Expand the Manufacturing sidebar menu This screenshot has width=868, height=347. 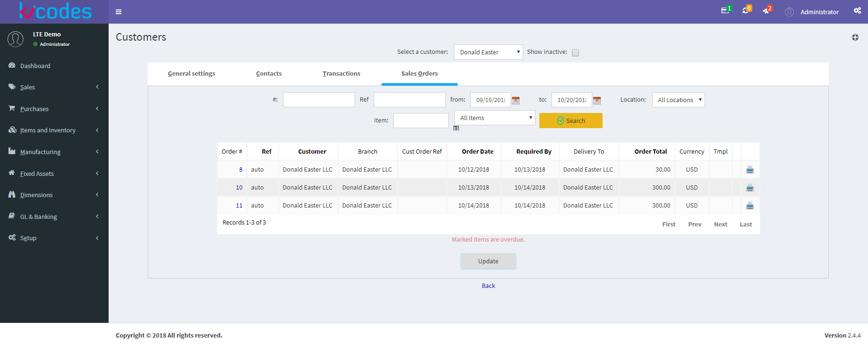(54, 152)
